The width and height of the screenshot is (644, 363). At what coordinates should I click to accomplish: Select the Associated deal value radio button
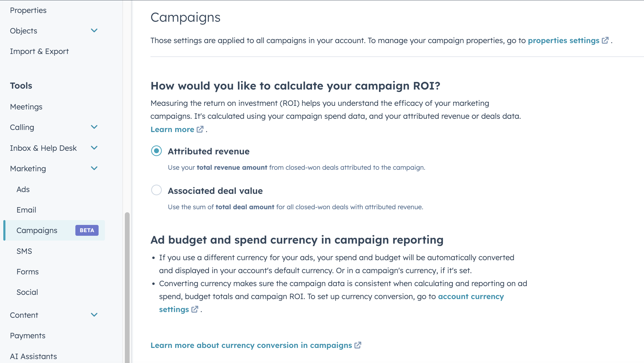(x=156, y=190)
